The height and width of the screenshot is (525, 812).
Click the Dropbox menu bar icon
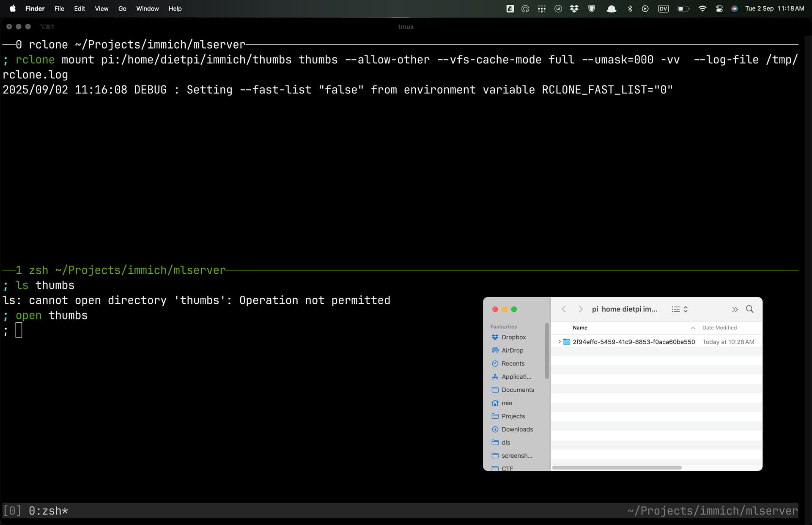click(x=574, y=8)
